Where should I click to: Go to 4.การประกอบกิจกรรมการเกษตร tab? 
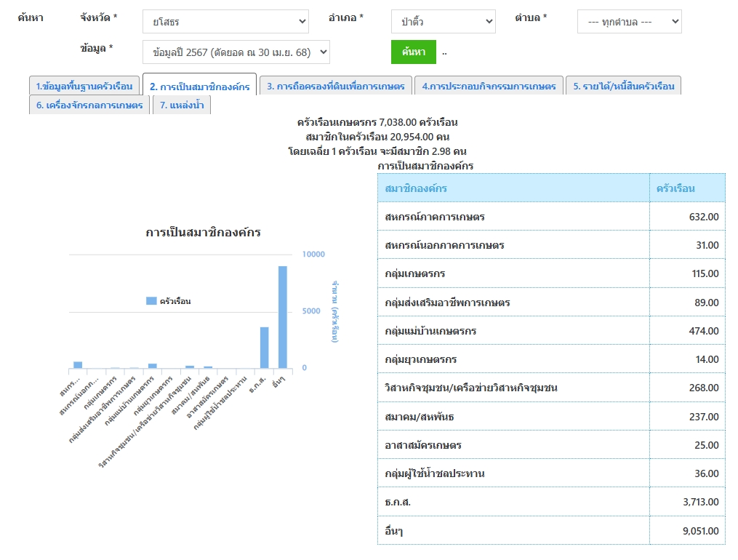(x=489, y=87)
